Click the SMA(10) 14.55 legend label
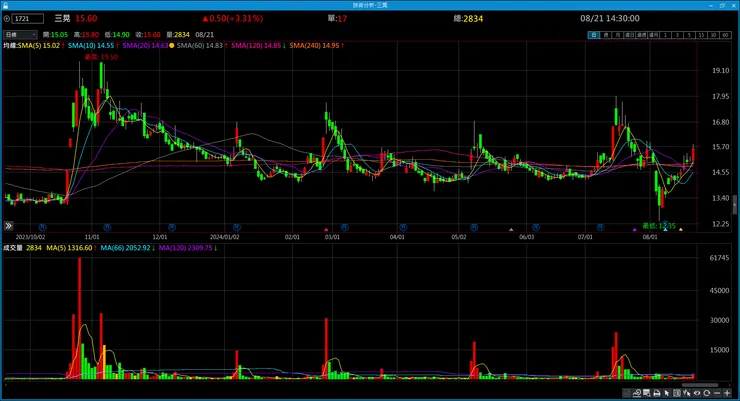Screen dimensions: 740x401 [91, 45]
